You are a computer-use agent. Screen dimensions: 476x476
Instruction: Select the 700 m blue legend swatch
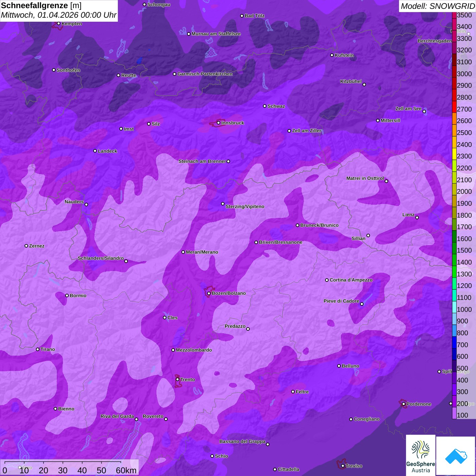click(454, 342)
